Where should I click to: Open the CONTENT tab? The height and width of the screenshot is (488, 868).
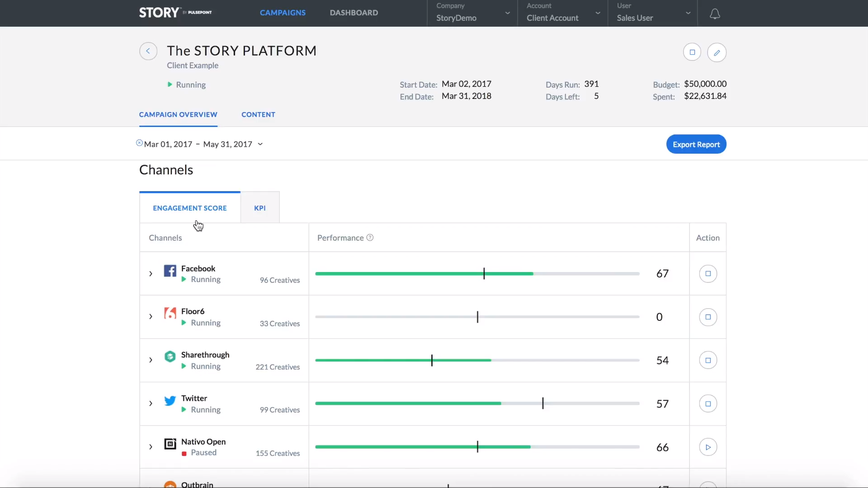point(258,114)
